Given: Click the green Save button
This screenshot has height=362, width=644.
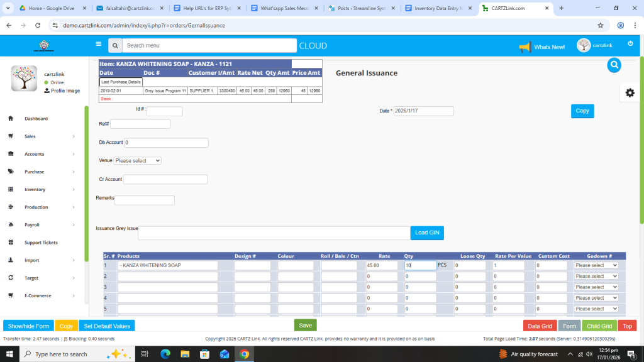Looking at the screenshot, I should (305, 326).
